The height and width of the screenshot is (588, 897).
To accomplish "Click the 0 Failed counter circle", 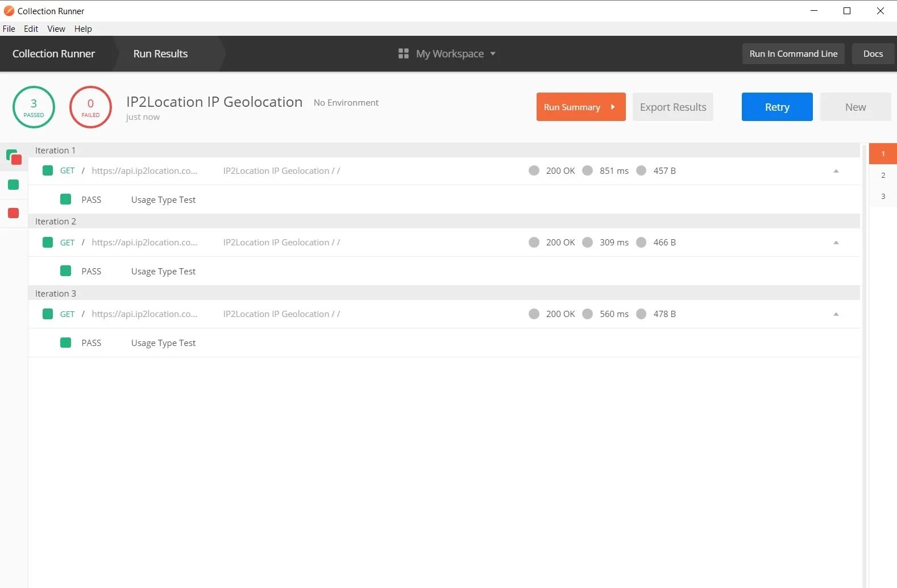I will 90,107.
